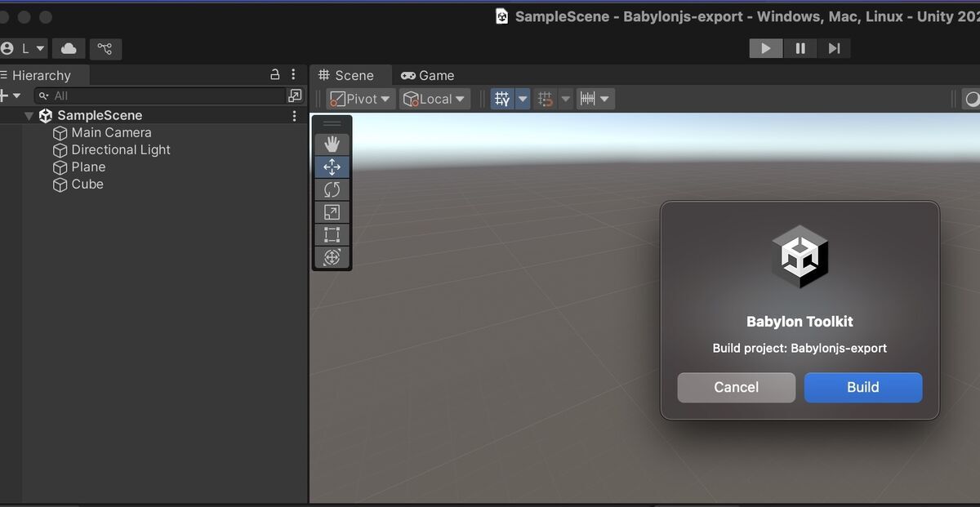Select the Scale tool
This screenshot has width=980, height=507.
[332, 212]
